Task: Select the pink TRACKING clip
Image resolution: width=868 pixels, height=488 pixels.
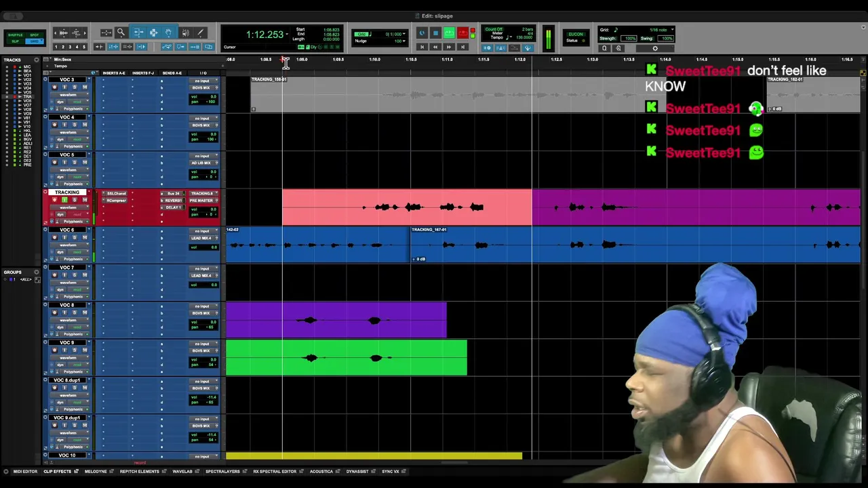Action: pos(407,207)
